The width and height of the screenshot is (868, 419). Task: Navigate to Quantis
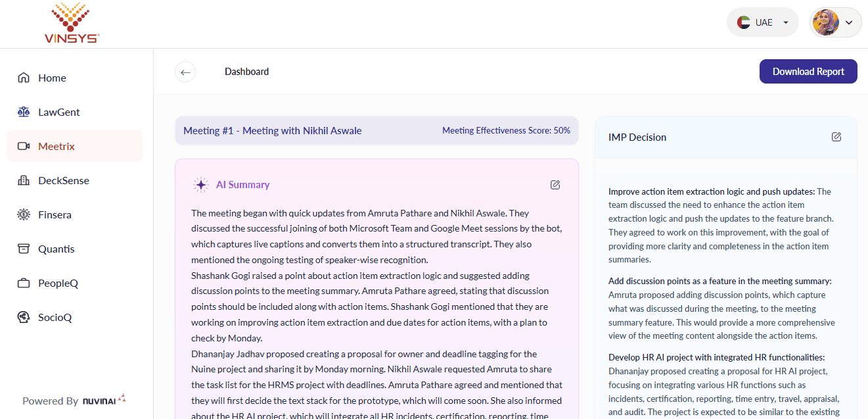pyautogui.click(x=74, y=249)
